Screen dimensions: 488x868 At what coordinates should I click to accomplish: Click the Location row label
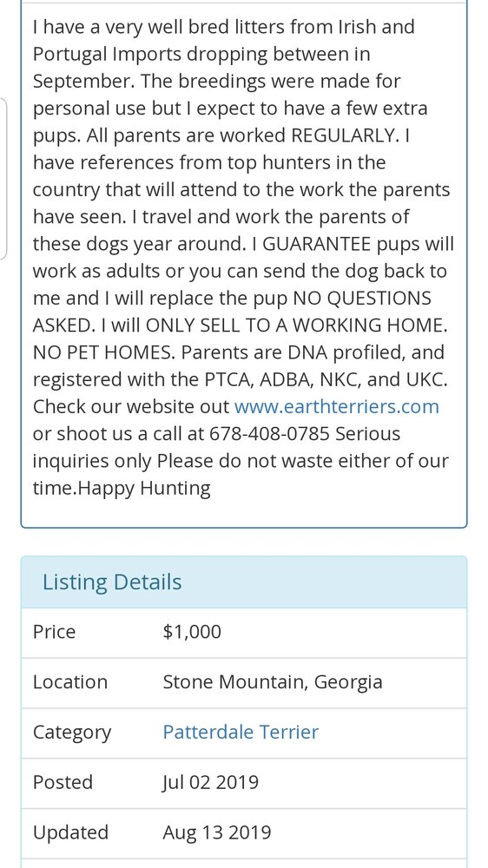tap(70, 682)
